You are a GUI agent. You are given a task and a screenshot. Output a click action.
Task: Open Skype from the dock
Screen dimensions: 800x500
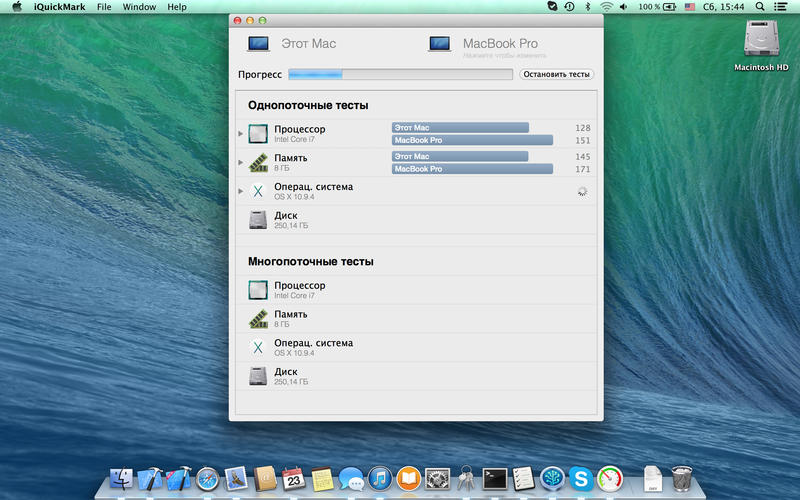point(581,479)
